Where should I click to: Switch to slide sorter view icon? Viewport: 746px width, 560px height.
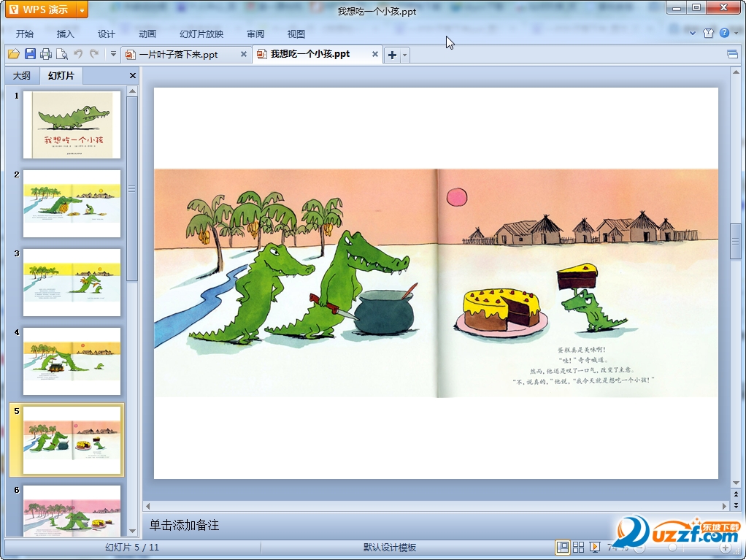click(x=579, y=547)
